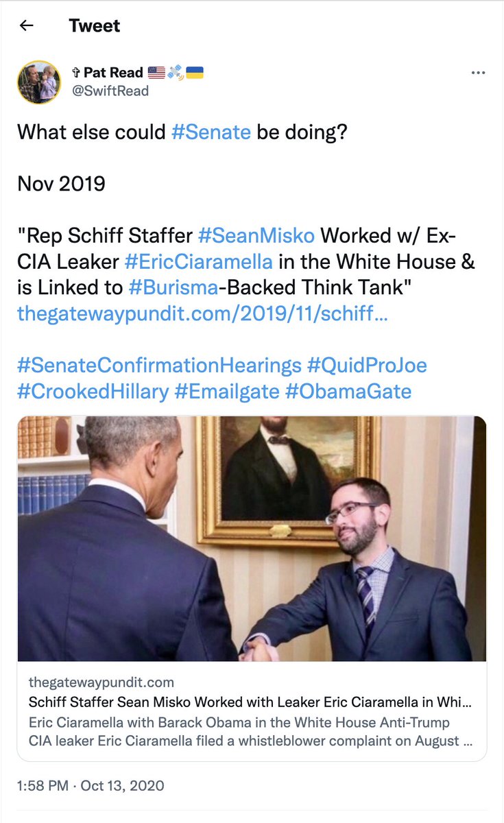Open Pat Read's profile avatar

[x=39, y=82]
